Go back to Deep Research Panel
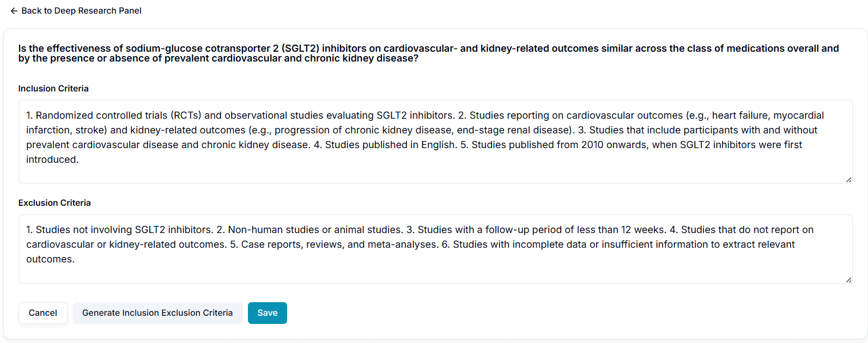The height and width of the screenshot is (343, 868). 81,11
